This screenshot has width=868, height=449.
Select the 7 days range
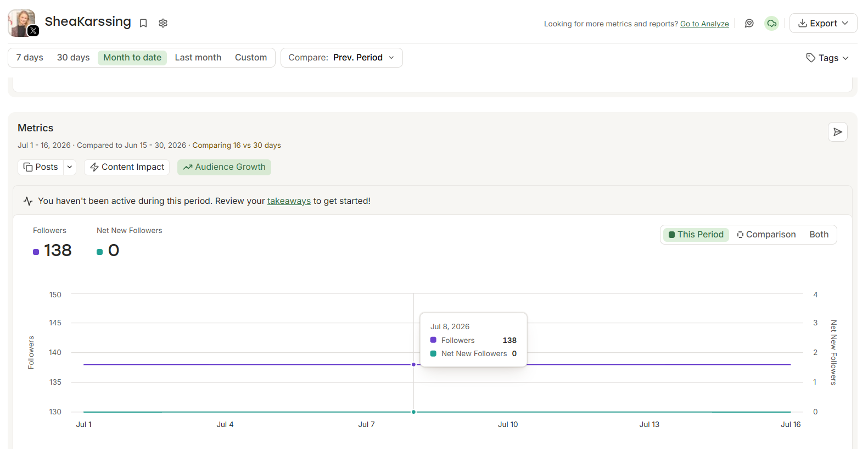click(x=30, y=58)
